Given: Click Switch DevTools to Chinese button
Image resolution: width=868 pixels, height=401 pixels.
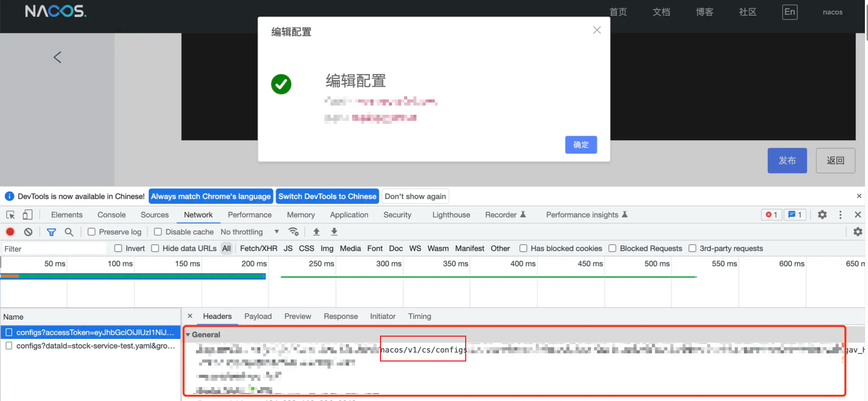Looking at the screenshot, I should pos(327,196).
